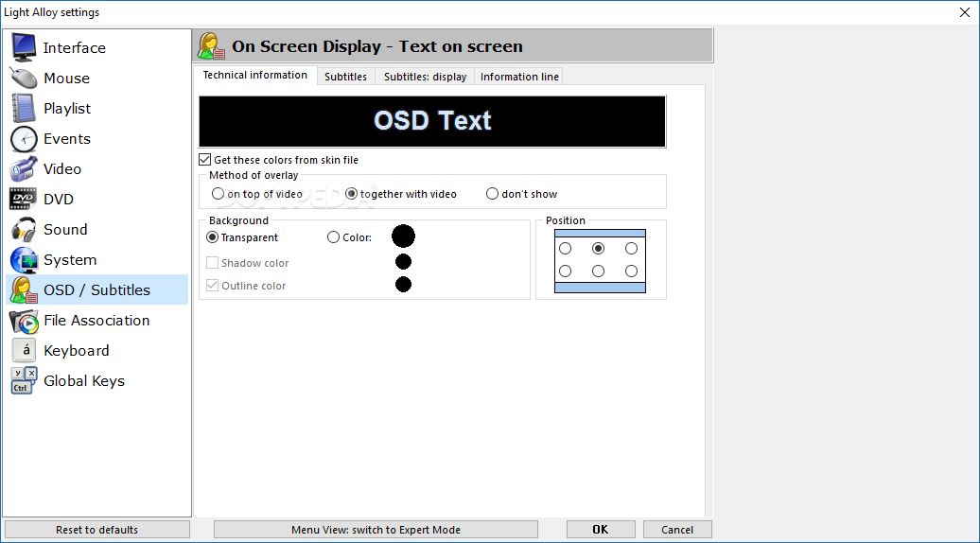
Task: Pick the outline color swatch
Action: tap(403, 285)
